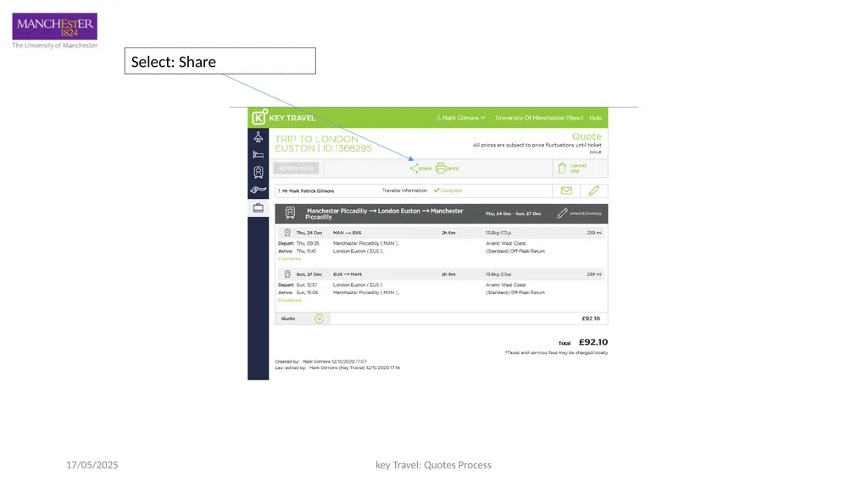
Task: Open the Mark Gilmore user dropdown
Action: 460,118
